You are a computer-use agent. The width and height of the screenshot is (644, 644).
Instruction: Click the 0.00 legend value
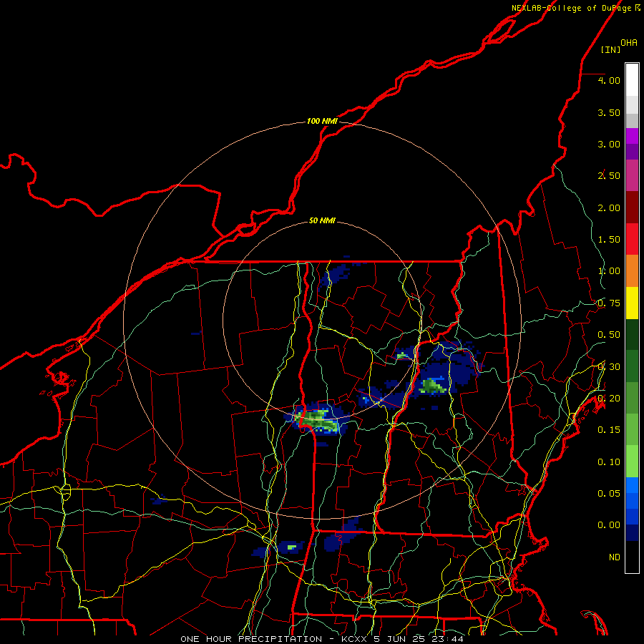click(609, 525)
